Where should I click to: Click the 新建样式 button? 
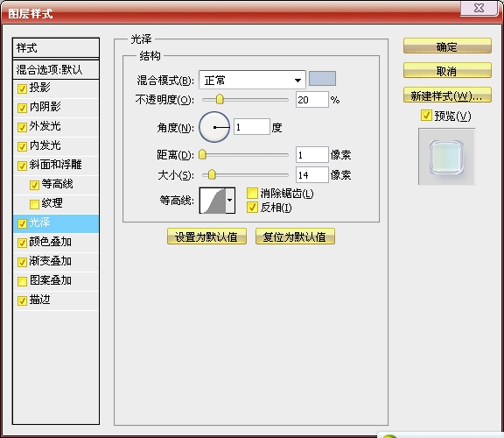(x=447, y=95)
